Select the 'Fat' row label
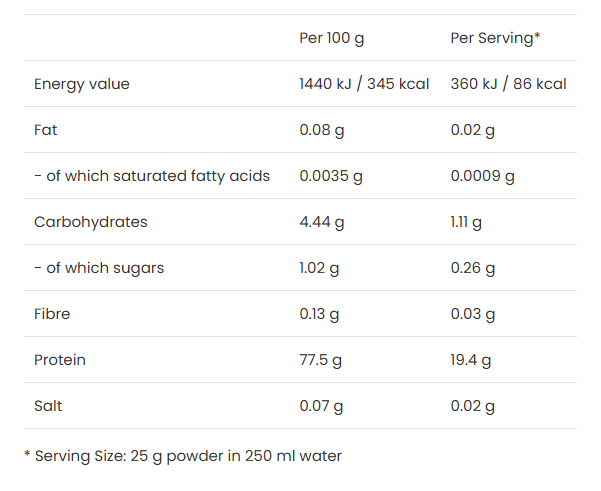This screenshot has width=601, height=491. (x=47, y=130)
